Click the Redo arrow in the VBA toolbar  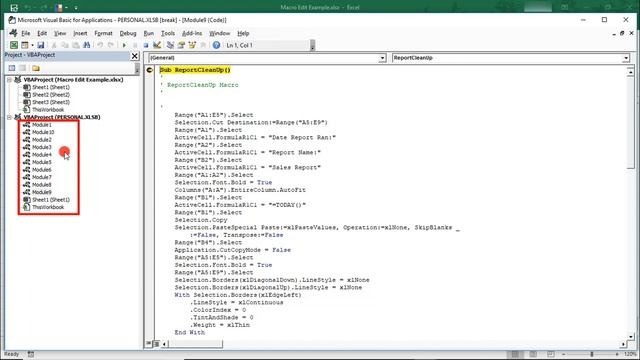point(111,45)
